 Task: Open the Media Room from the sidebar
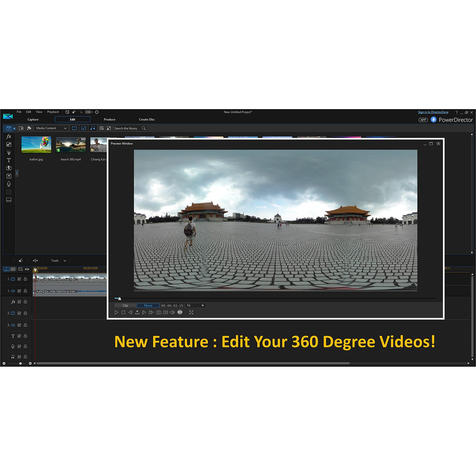[9, 128]
